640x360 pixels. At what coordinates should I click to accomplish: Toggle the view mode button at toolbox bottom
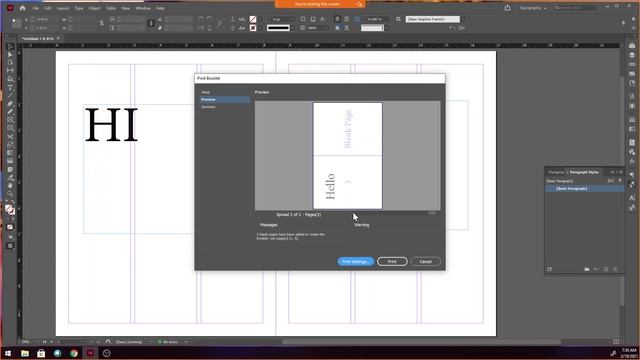click(10, 246)
